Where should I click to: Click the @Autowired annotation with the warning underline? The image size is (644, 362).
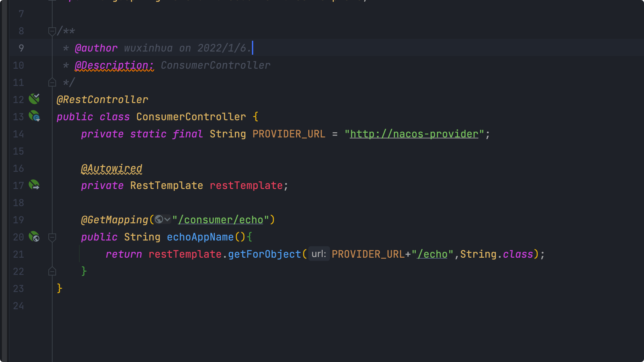pyautogui.click(x=111, y=168)
